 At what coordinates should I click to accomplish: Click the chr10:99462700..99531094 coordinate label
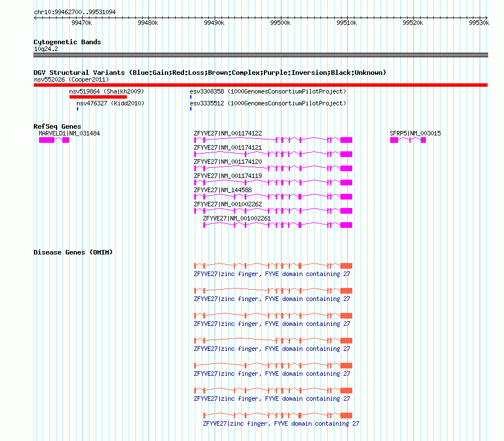pos(75,12)
